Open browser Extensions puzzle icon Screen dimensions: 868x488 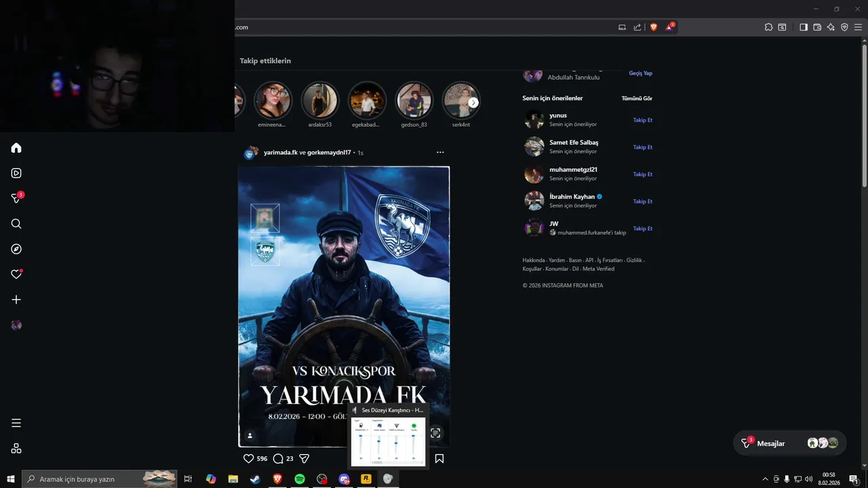coord(768,27)
